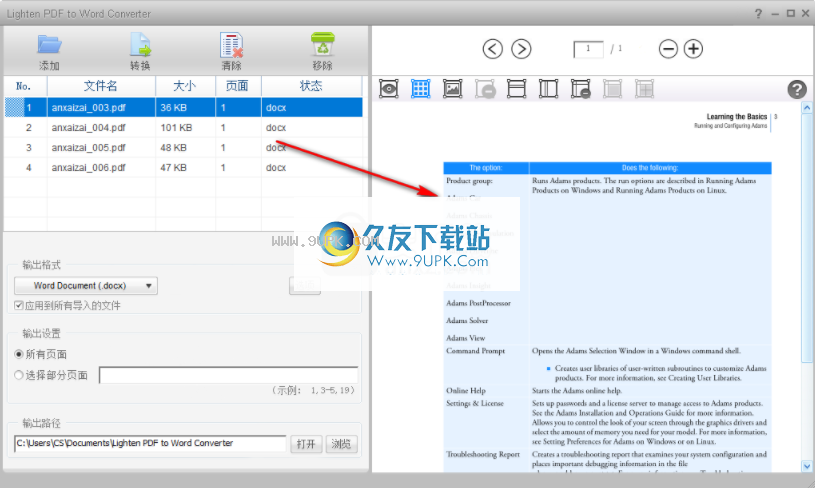
Task: Click the No. column header
Action: click(x=24, y=86)
